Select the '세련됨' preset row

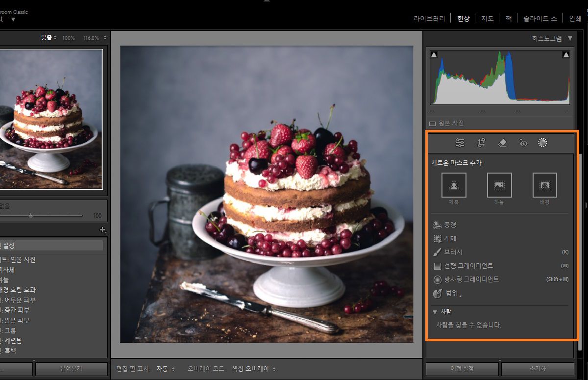coord(51,340)
